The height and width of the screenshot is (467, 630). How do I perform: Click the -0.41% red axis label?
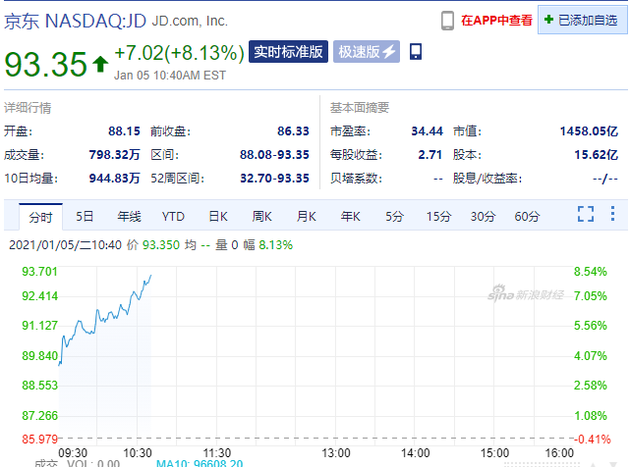click(592, 439)
